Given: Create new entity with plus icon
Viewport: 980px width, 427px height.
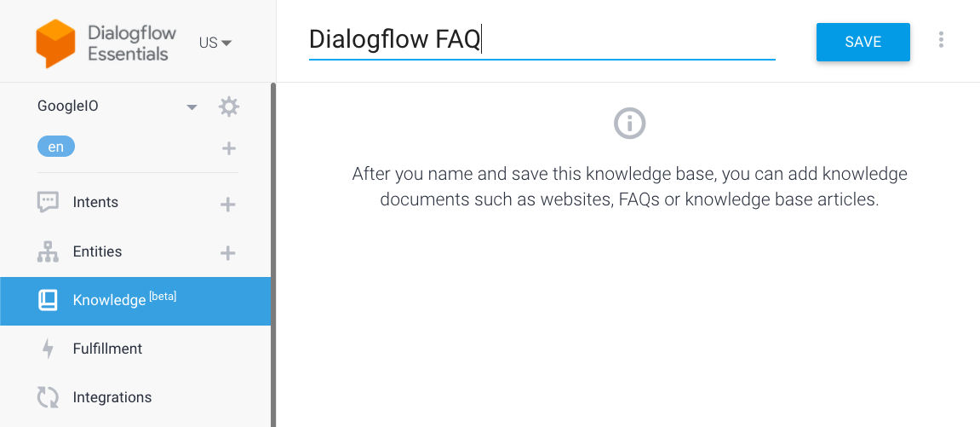Looking at the screenshot, I should click(227, 253).
